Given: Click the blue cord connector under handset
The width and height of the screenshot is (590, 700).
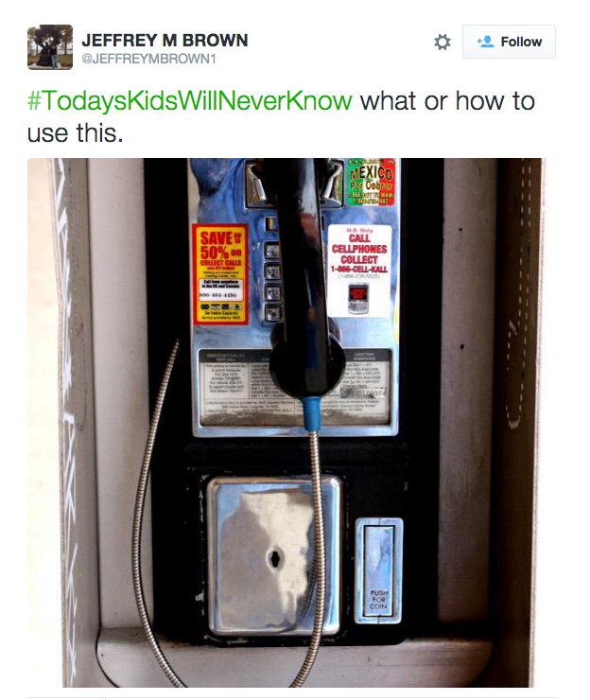Looking at the screenshot, I should (x=311, y=414).
